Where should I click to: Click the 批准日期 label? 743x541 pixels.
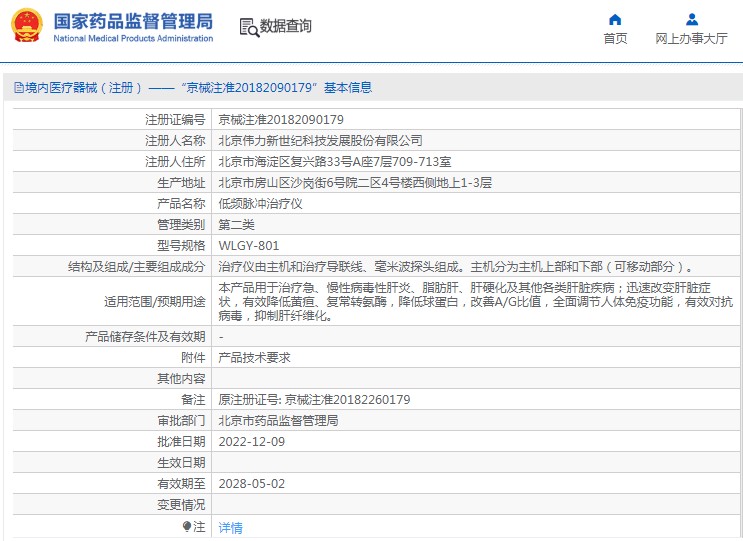(181, 442)
